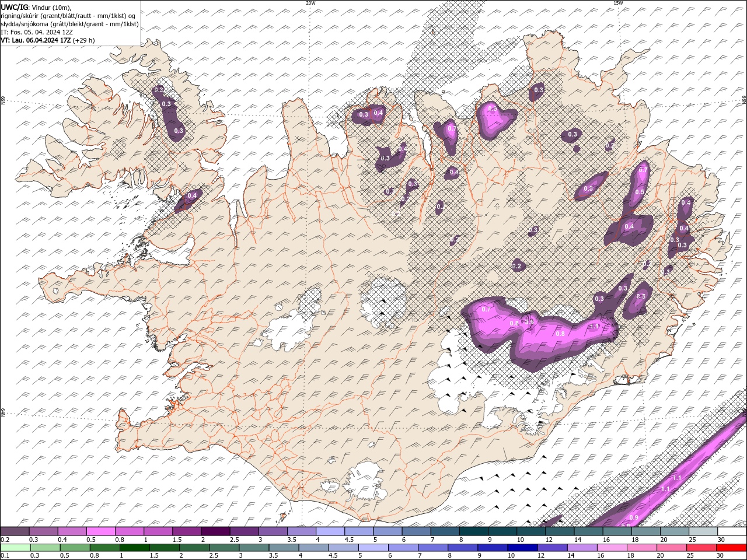Click the '0.2' label under the upper legend row
The height and width of the screenshot is (560, 747).
(x=4, y=540)
